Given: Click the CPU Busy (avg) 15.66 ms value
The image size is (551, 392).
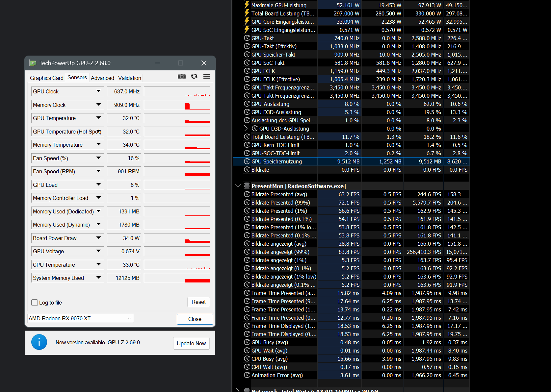Looking at the screenshot, I should pyautogui.click(x=348, y=359).
